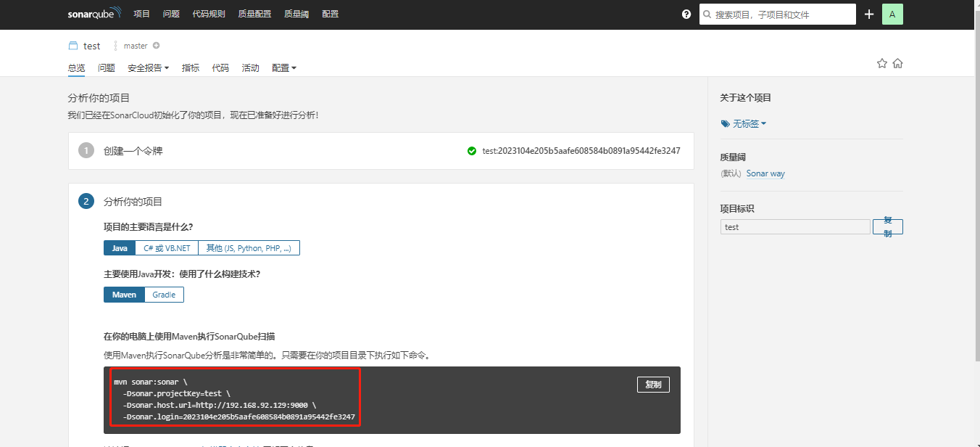The image size is (980, 447).
Task: Select Gradle build technology
Action: pyautogui.click(x=164, y=295)
